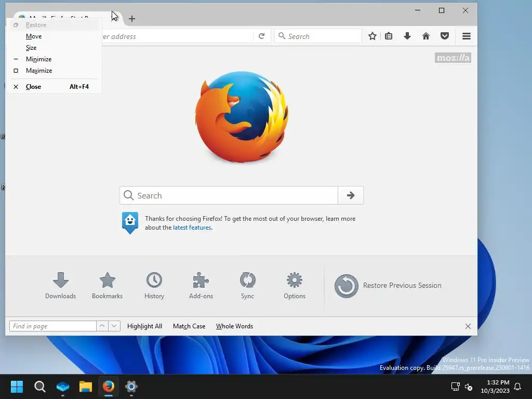The height and width of the screenshot is (399, 532).
Task: Toggle Highlight All in find bar
Action: [144, 326]
